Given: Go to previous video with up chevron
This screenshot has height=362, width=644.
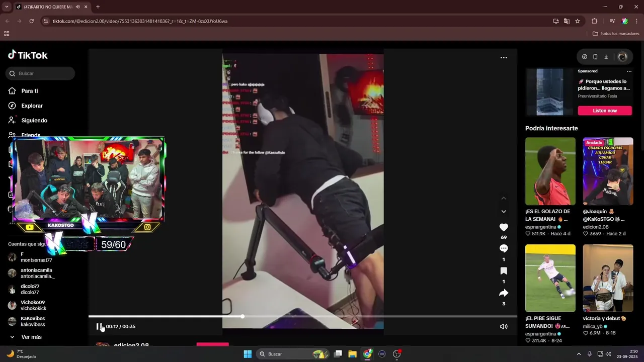Looking at the screenshot, I should [x=504, y=198].
